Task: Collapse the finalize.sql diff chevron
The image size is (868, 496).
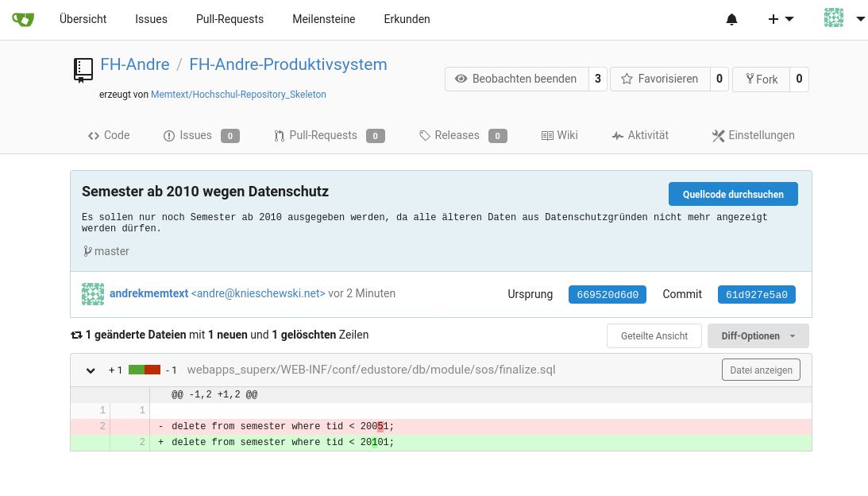Action: 91,370
